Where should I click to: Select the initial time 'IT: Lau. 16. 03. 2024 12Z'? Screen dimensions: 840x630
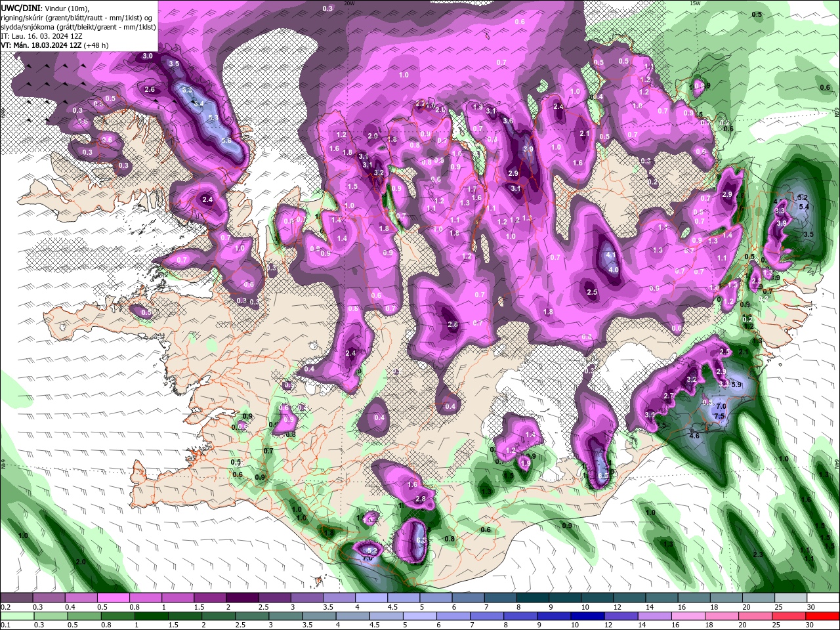click(42, 36)
